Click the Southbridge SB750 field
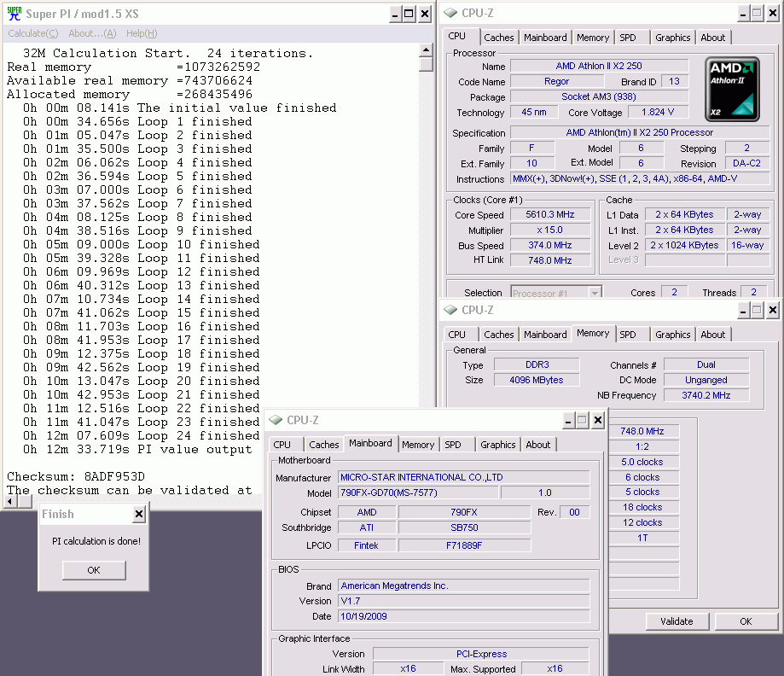The height and width of the screenshot is (676, 784). 464,527
